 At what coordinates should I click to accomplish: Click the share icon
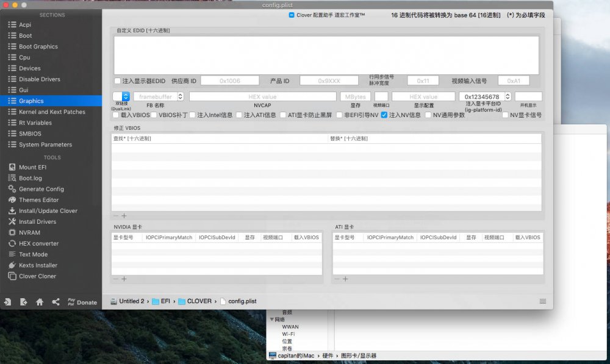point(56,302)
